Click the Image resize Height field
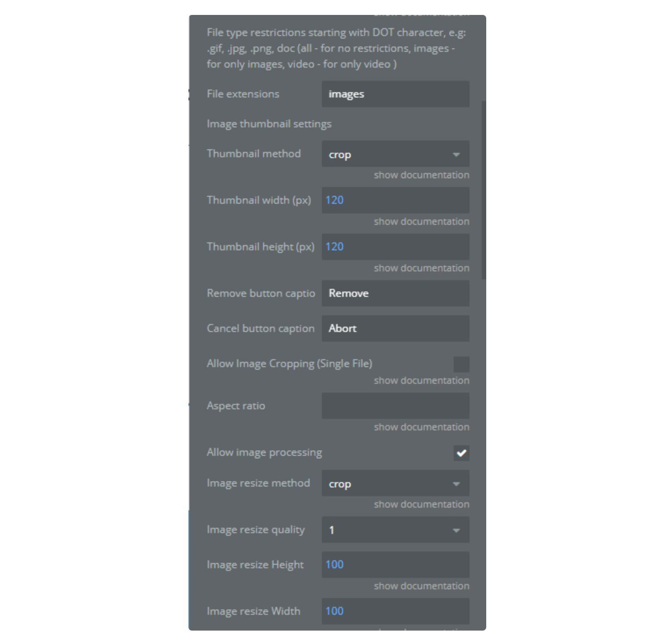The height and width of the screenshot is (642, 672). (x=395, y=565)
